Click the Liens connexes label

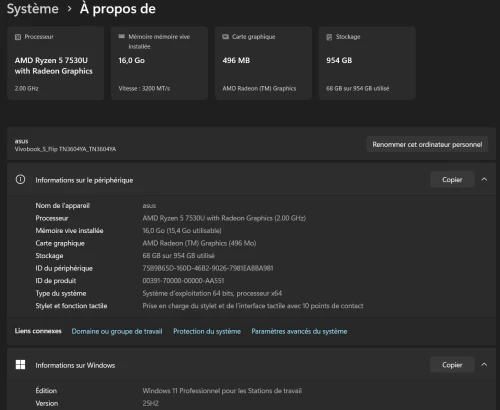coord(38,331)
